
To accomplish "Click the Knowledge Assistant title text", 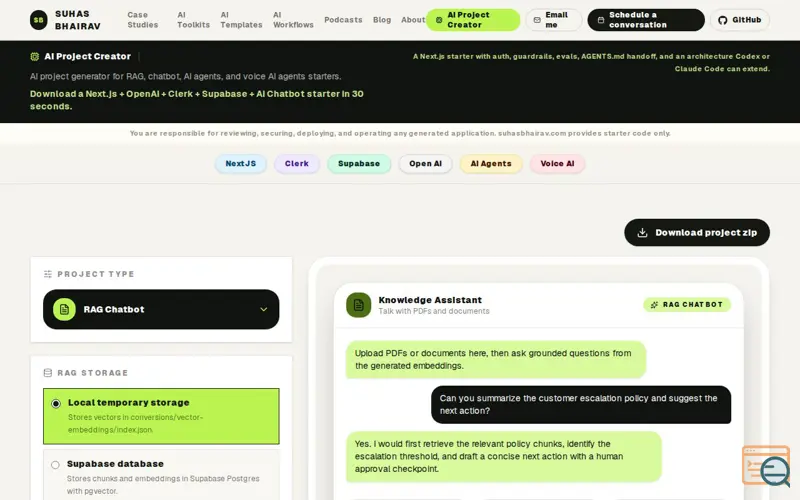I will pos(430,300).
